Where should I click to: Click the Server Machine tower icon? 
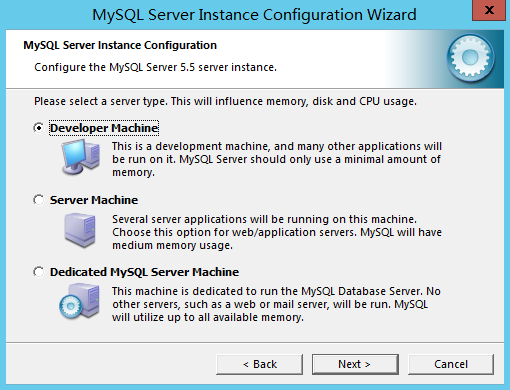[80, 230]
